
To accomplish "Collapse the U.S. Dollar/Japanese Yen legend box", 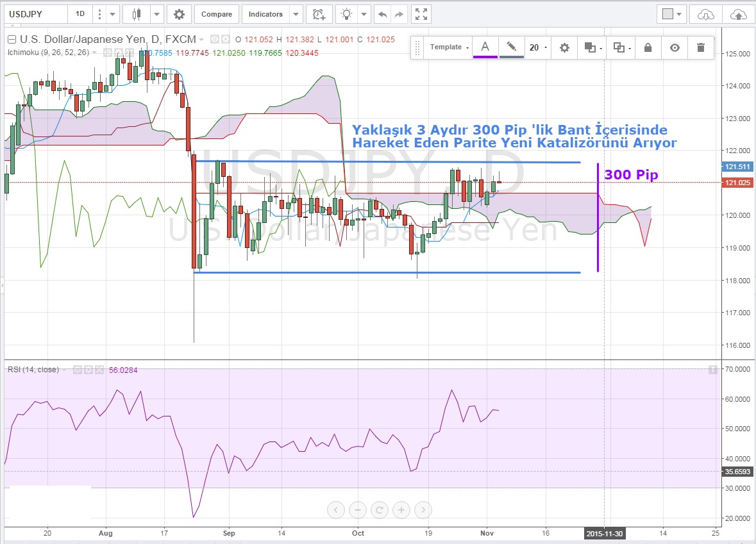I will point(11,39).
